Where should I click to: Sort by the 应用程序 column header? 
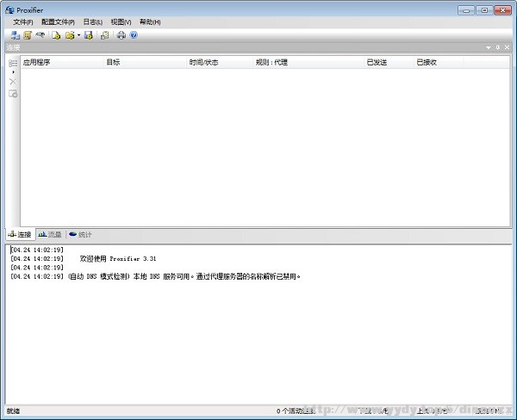62,62
